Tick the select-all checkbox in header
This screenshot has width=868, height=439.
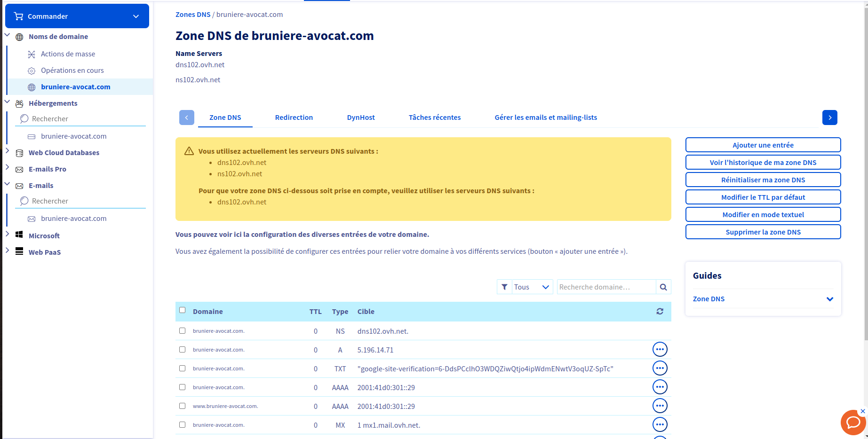coord(183,310)
